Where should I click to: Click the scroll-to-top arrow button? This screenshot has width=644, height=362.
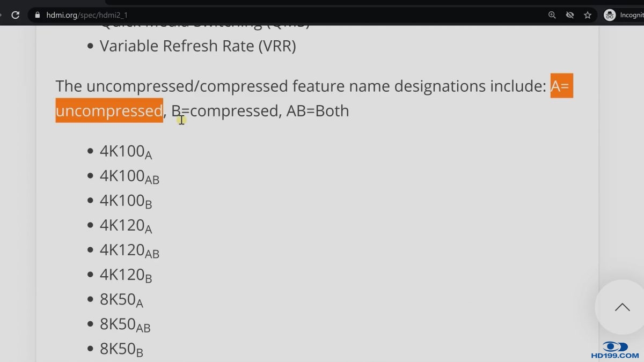click(x=622, y=307)
